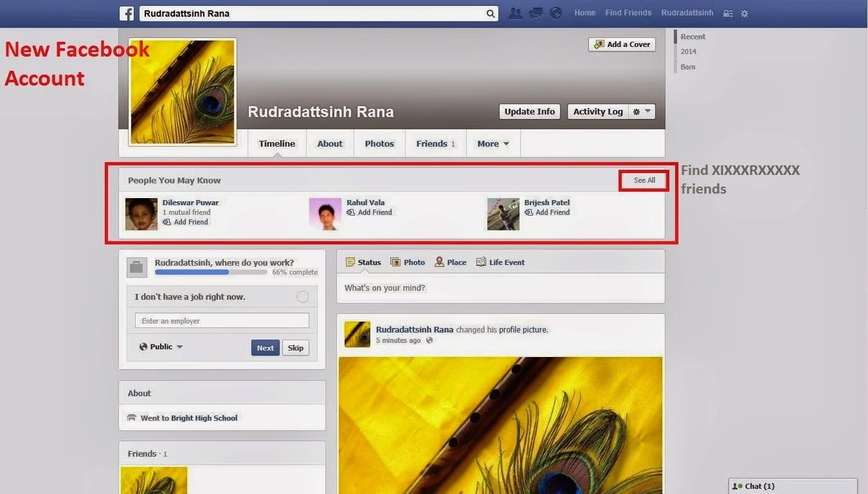
Task: Select the Place composer tab
Action: coord(450,262)
